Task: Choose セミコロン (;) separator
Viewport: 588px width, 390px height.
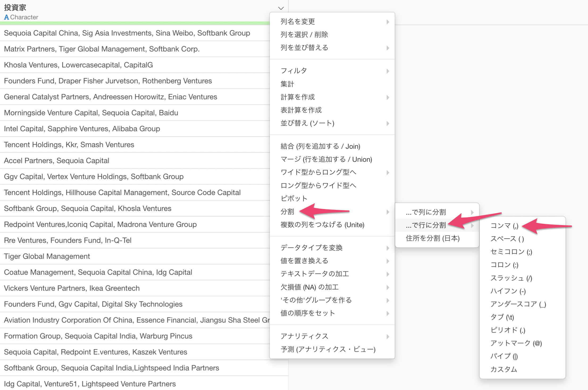Action: coord(522,252)
